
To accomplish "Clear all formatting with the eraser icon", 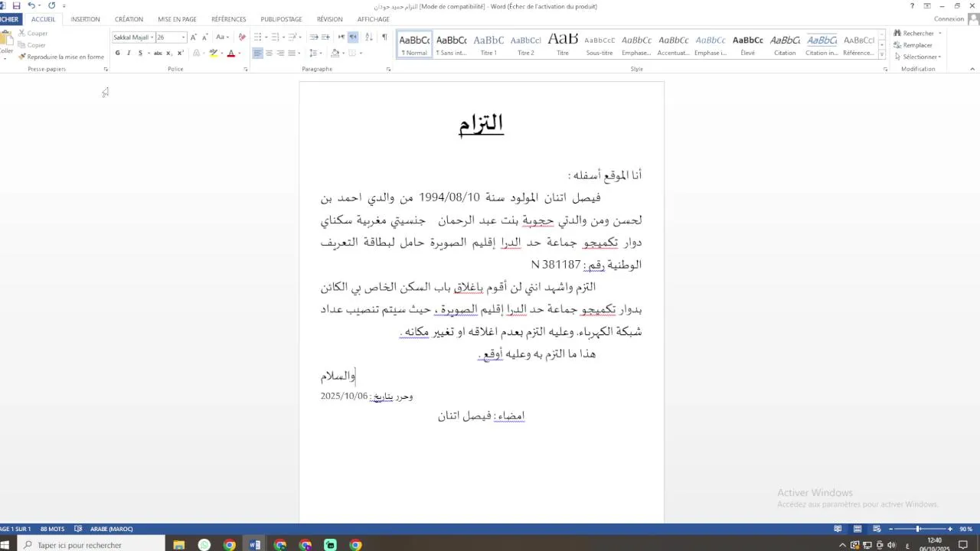I will point(242,37).
